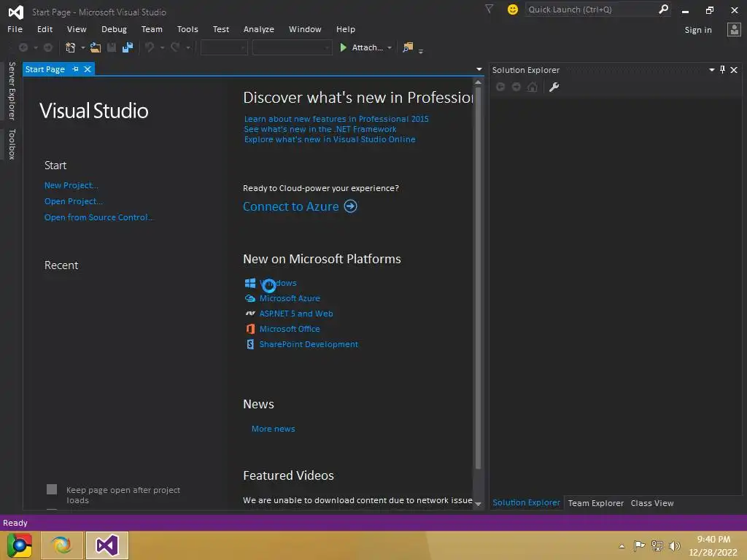Click the Save All toolbar icon

pos(128,47)
